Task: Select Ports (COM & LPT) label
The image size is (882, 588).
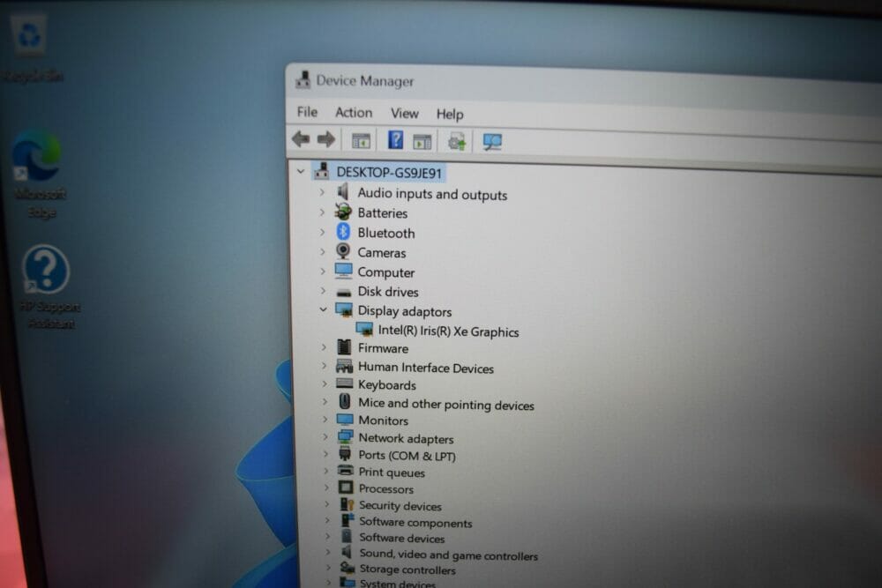Action: click(x=407, y=456)
